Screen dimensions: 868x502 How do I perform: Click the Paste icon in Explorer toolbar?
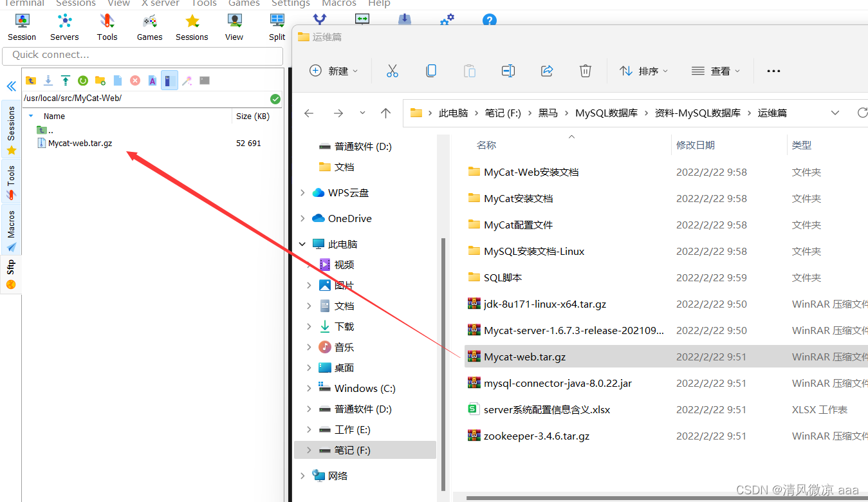(x=470, y=71)
